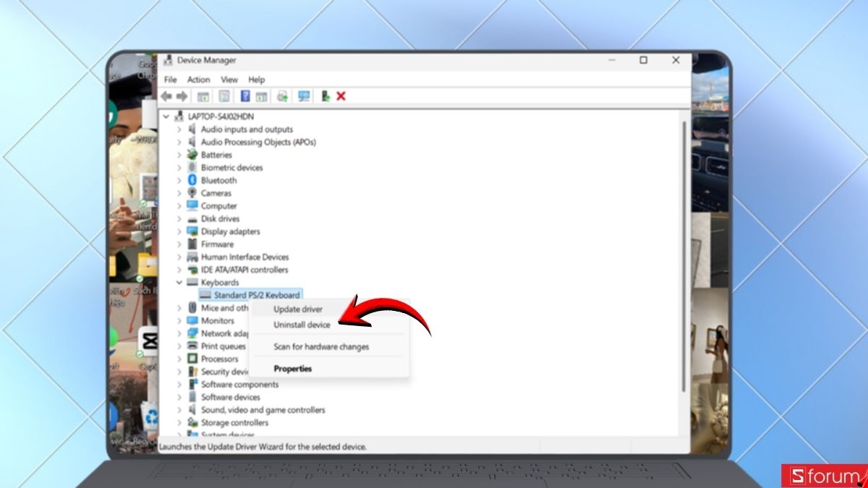Click the Storage controllers icon
Image resolution: width=868 pixels, height=488 pixels.
tap(192, 423)
